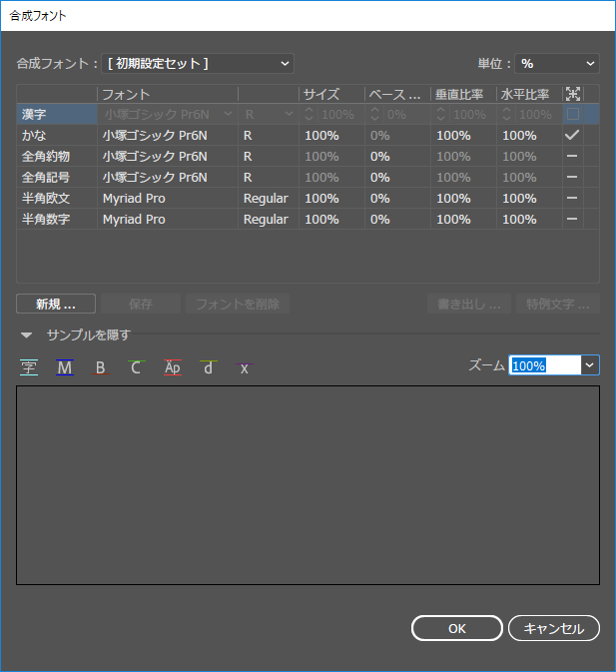Toggle the cap height guide icon (C)

click(x=136, y=367)
